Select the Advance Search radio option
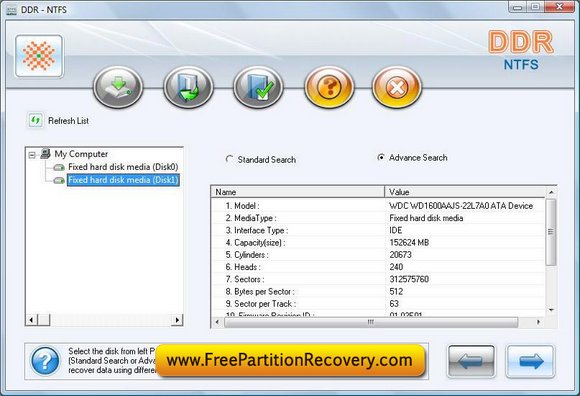This screenshot has width=580, height=396. tap(381, 158)
